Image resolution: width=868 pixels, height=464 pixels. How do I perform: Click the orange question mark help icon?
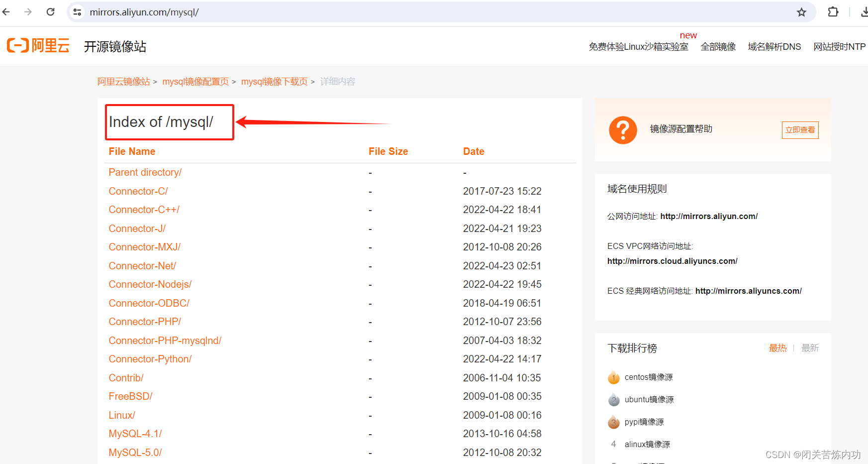[x=623, y=130]
